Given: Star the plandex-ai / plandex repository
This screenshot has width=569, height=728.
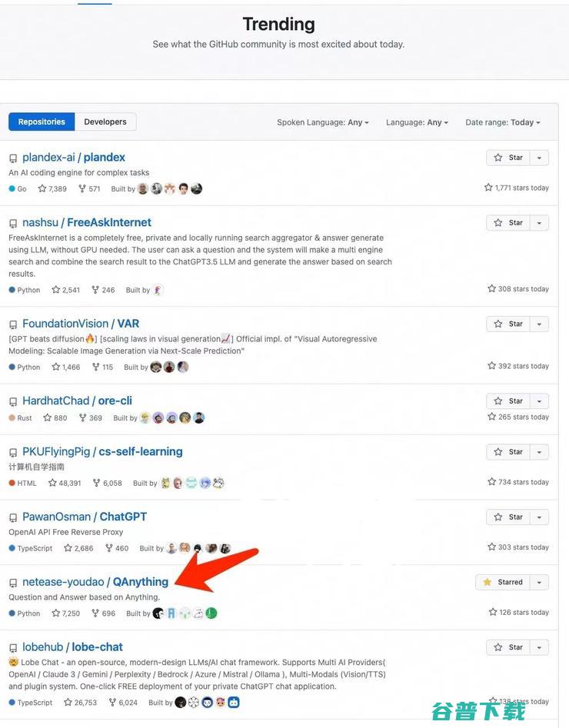Looking at the screenshot, I should [x=508, y=158].
